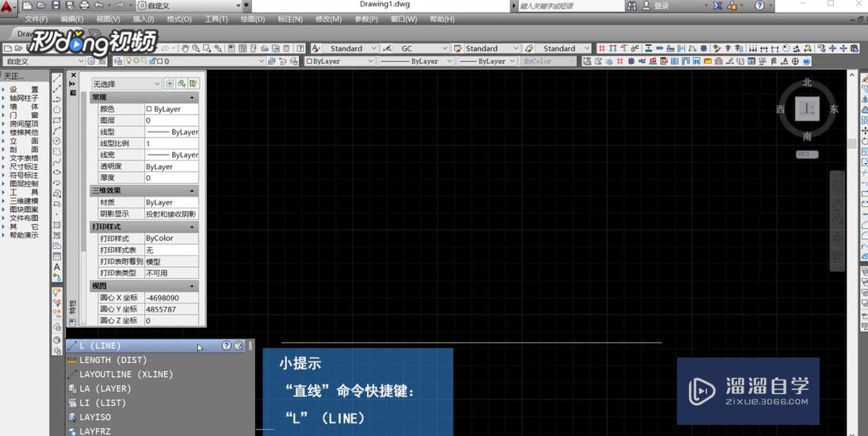This screenshot has width=868, height=436.
Task: Open the toolbar Help question mark icon
Action: click(x=300, y=48)
